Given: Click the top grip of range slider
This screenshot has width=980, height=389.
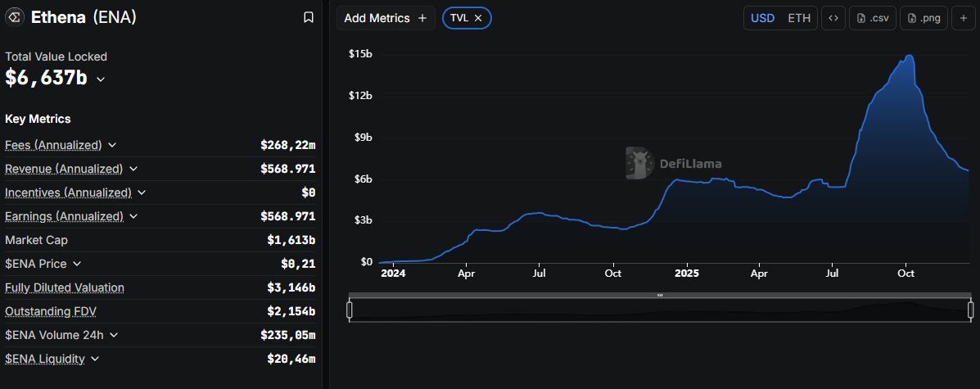Looking at the screenshot, I should 660,295.
